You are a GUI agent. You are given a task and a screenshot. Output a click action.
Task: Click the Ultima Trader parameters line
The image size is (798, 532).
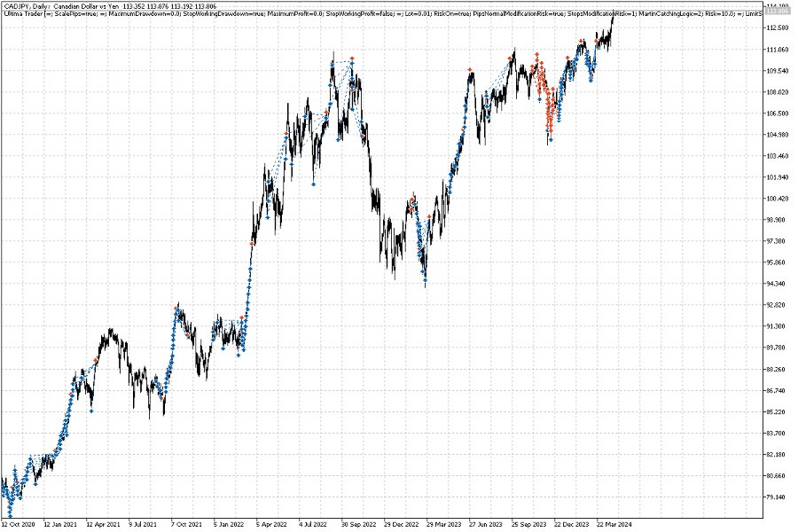coord(383,13)
